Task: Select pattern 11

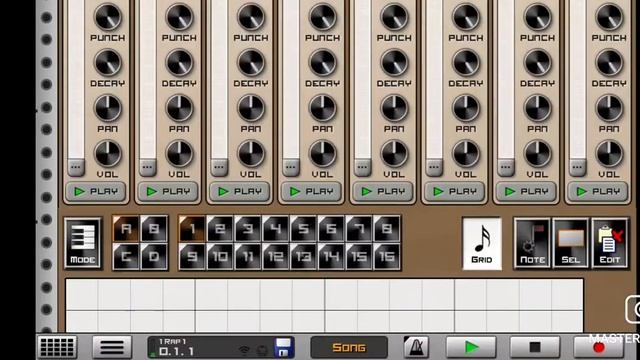Action: coord(248,257)
